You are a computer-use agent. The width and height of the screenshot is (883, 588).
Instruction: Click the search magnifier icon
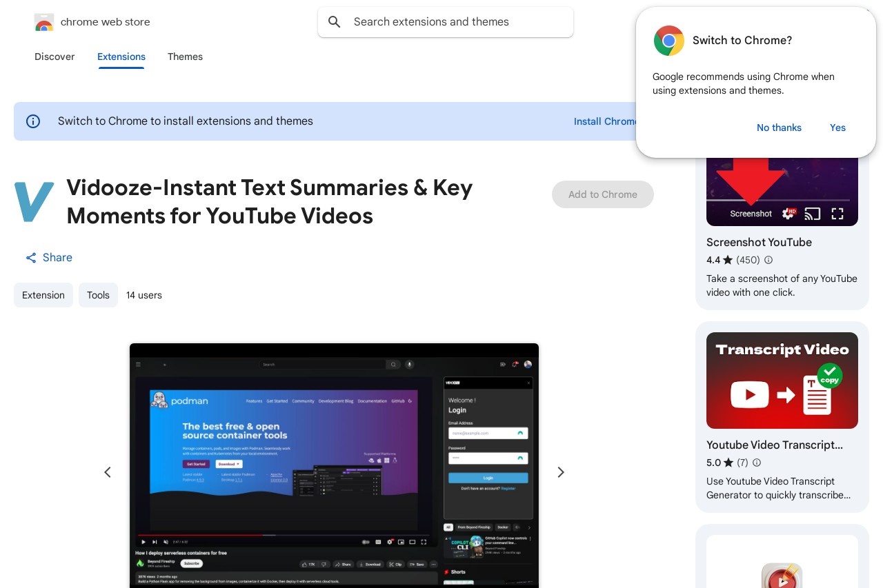(x=335, y=22)
